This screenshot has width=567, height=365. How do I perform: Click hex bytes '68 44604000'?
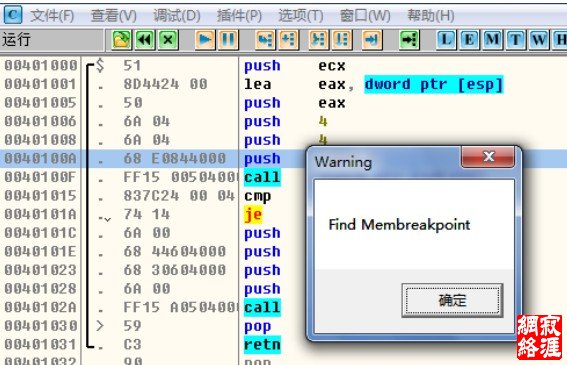(175, 251)
